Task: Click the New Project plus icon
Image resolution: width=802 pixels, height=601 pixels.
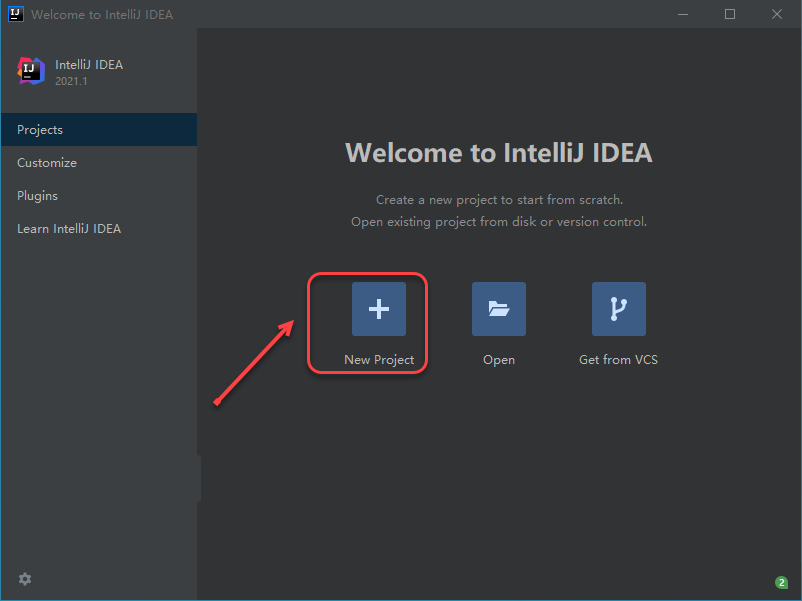Action: coord(378,309)
